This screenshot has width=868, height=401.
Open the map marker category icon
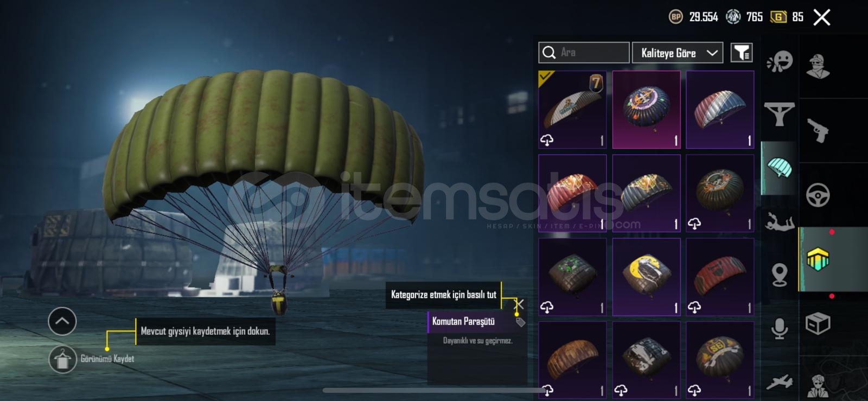[x=780, y=275]
